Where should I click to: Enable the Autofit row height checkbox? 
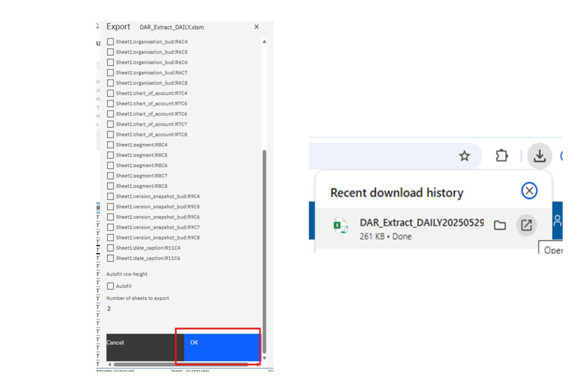click(111, 286)
